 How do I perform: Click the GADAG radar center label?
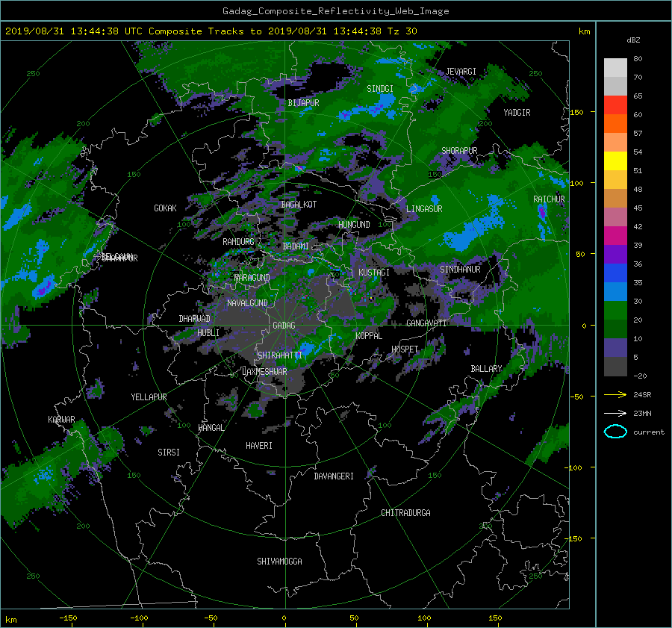[284, 326]
